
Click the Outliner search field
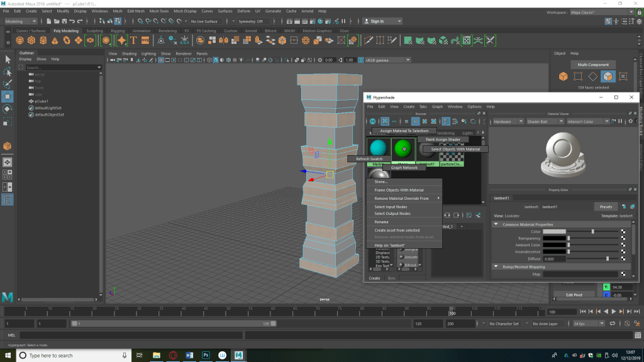click(62, 67)
